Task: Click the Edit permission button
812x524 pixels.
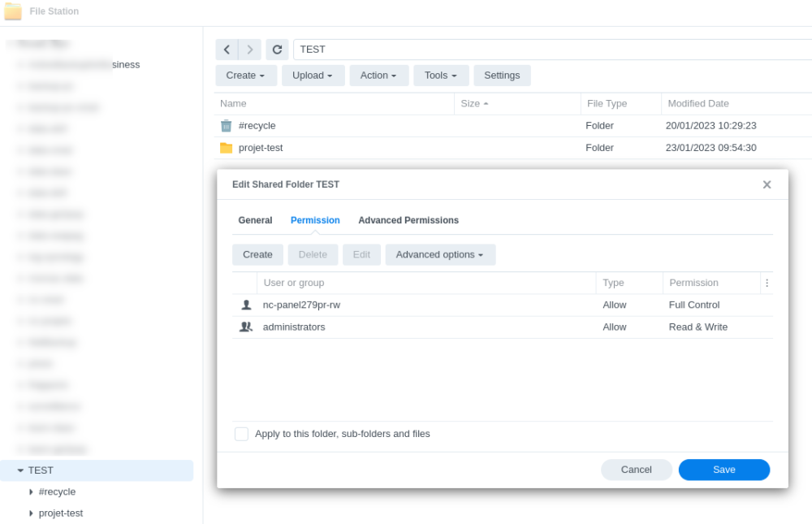Action: click(x=361, y=255)
